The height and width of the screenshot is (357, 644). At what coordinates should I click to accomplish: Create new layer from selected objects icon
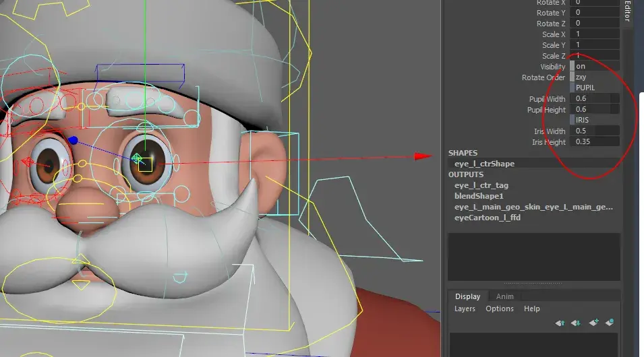coord(610,323)
